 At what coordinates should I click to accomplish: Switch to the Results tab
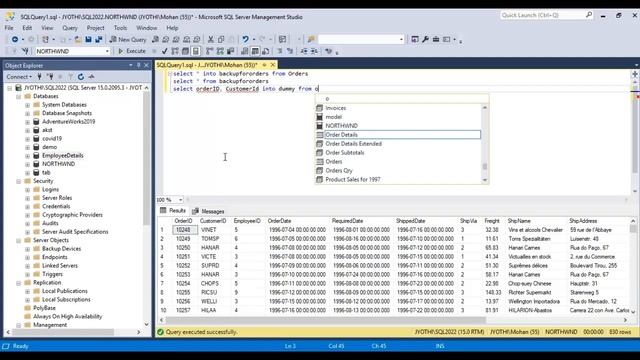173,211
